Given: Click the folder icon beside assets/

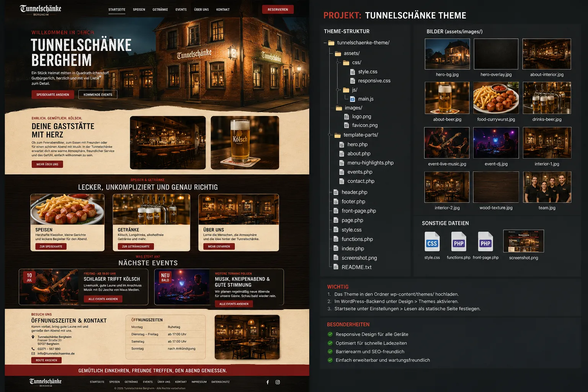Looking at the screenshot, I should (338, 54).
